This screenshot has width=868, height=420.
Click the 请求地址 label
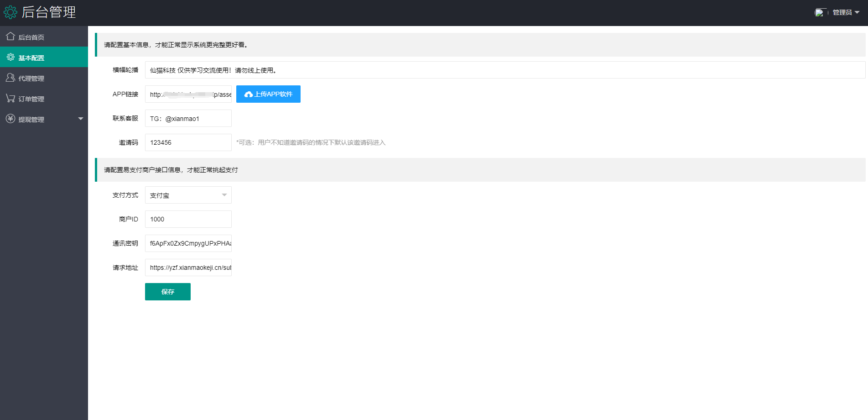click(x=125, y=268)
